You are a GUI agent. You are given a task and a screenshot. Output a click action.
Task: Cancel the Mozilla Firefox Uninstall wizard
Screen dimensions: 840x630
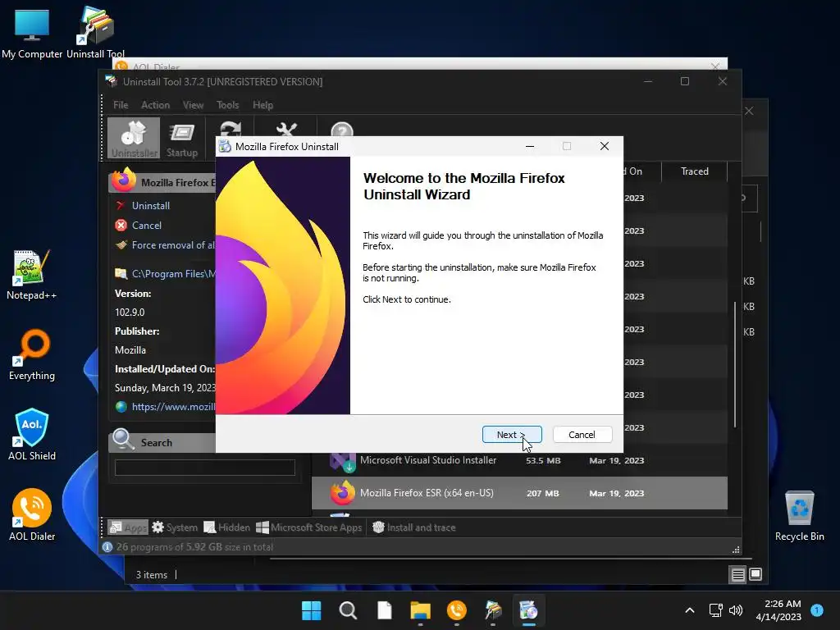coord(582,435)
